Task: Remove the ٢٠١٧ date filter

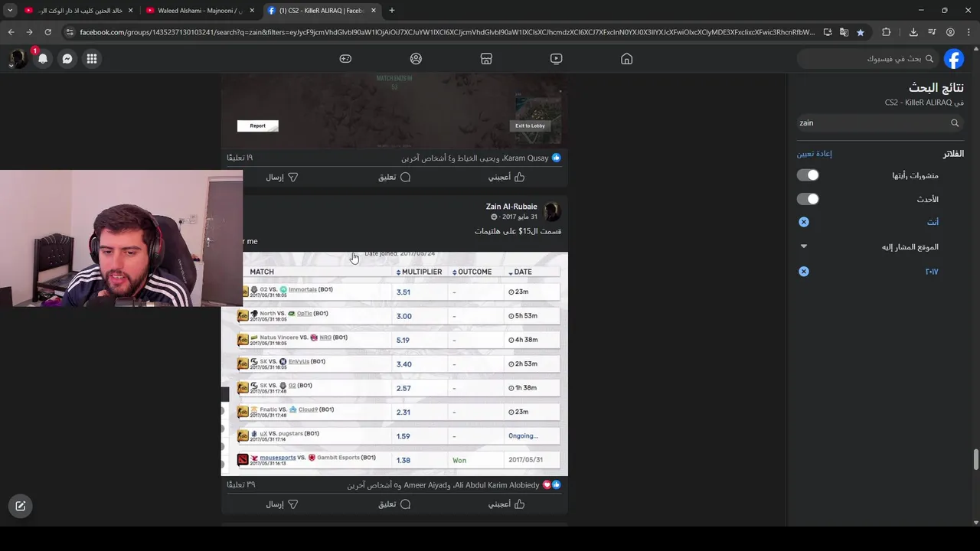Action: click(804, 272)
